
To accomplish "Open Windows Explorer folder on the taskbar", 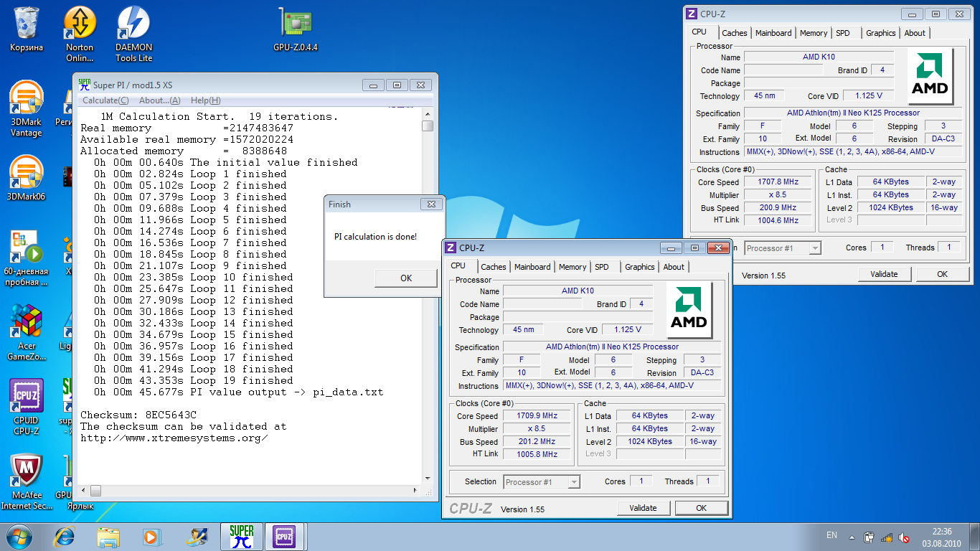I will click(108, 537).
